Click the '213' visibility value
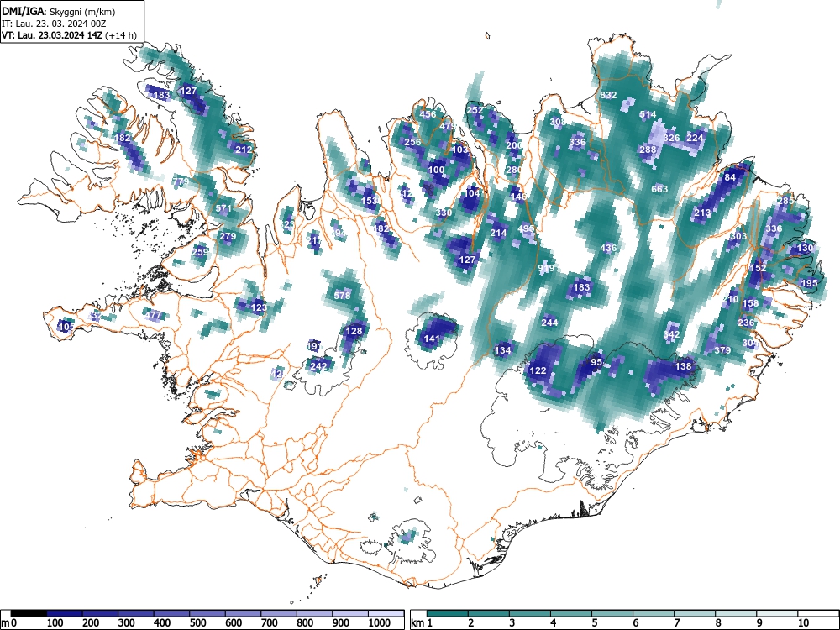840x630 pixels. 702,213
